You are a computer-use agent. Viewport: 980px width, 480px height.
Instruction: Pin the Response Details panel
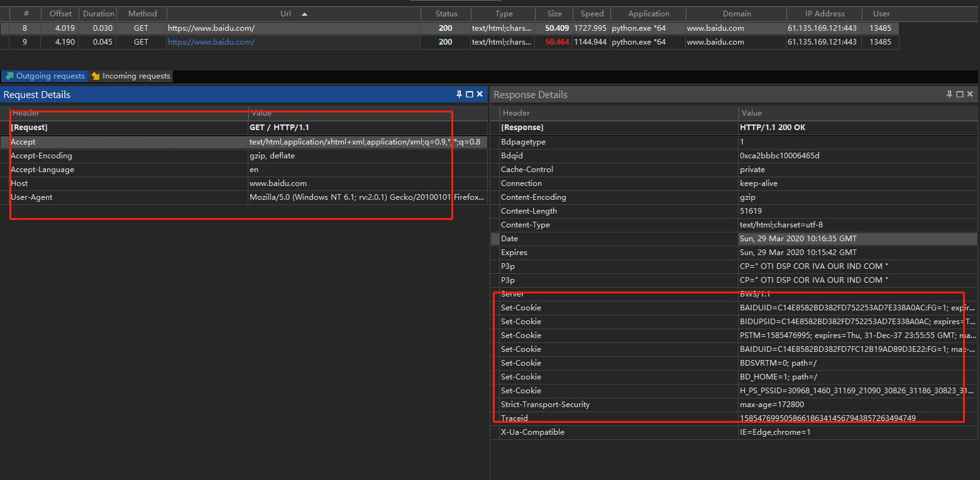tap(949, 94)
